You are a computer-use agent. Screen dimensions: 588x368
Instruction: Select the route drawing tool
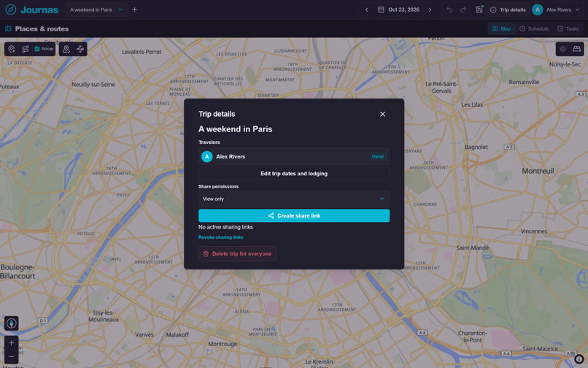26,49
